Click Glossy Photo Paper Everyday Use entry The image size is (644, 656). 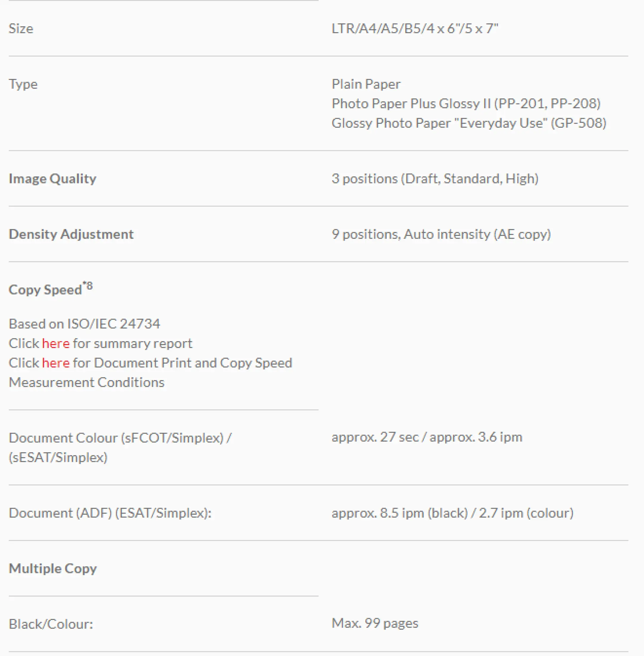point(469,123)
